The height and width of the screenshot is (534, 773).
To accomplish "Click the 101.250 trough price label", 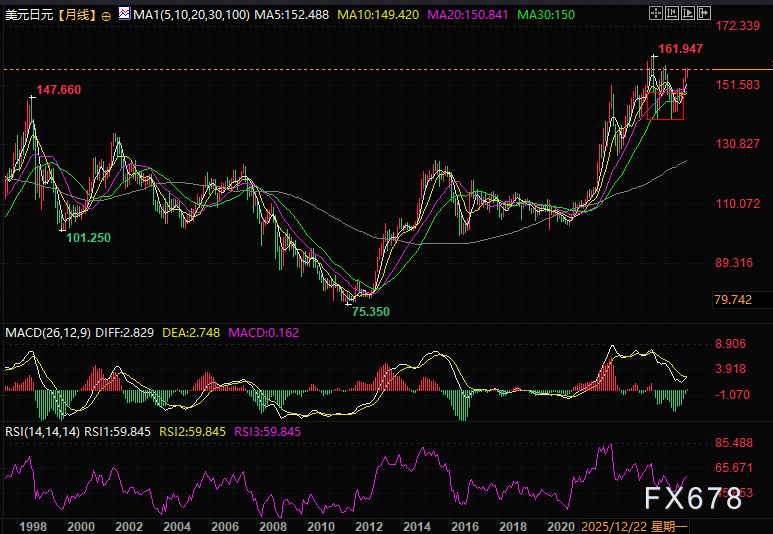I will [88, 238].
